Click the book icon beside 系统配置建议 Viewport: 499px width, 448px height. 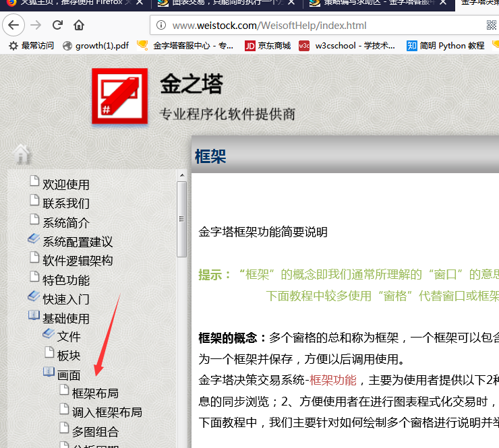pyautogui.click(x=34, y=238)
